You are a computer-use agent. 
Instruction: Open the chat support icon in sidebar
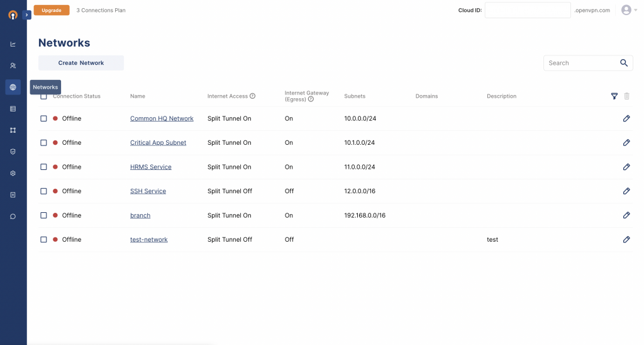pos(13,217)
